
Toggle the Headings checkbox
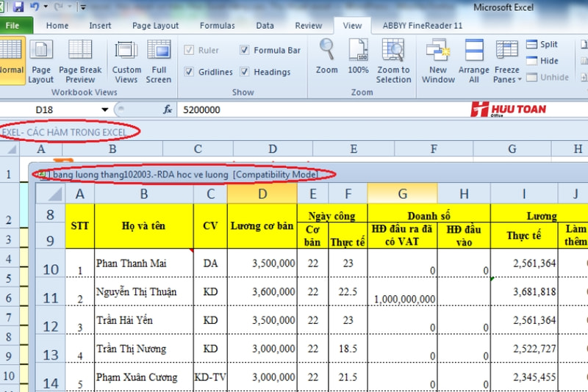tap(245, 72)
